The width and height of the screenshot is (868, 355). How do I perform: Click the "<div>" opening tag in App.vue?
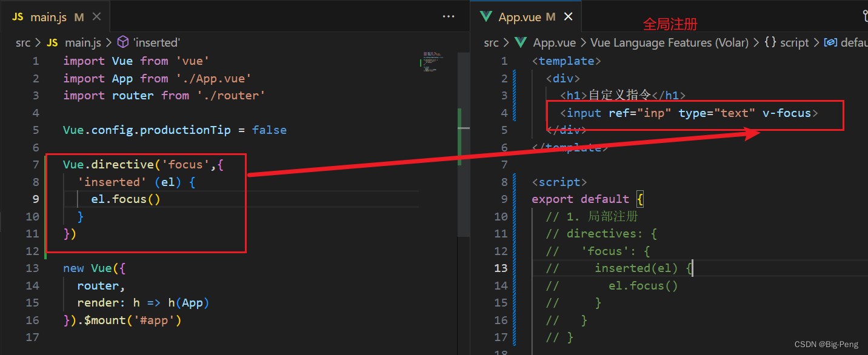[x=563, y=78]
